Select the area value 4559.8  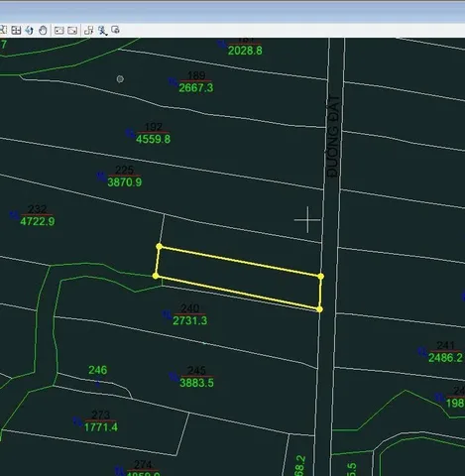pos(153,139)
